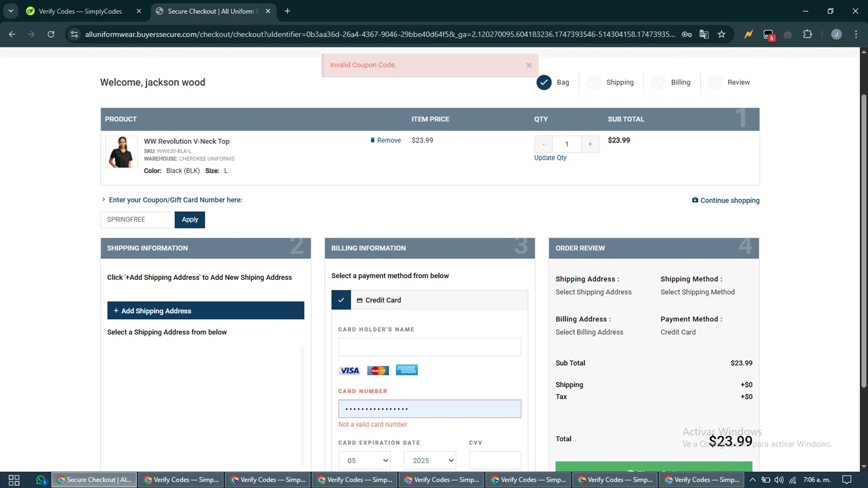The height and width of the screenshot is (488, 868).
Task: Click the Card Number field
Action: coord(429,409)
